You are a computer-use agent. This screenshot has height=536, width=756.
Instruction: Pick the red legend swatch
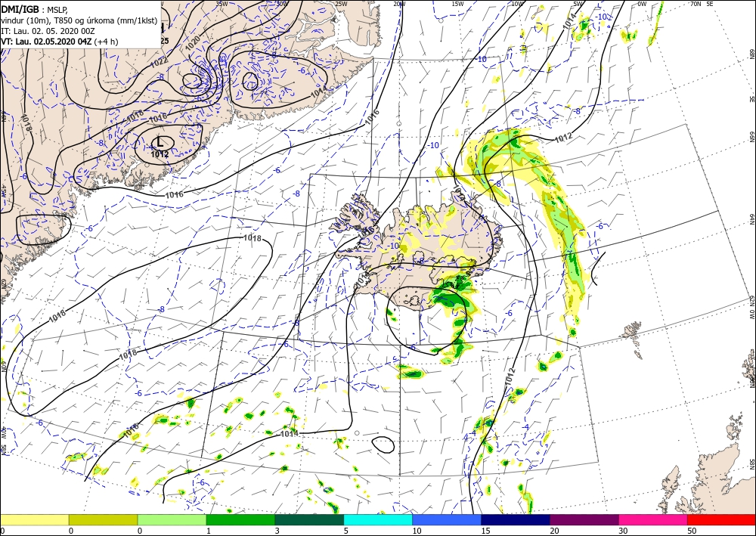(721, 519)
